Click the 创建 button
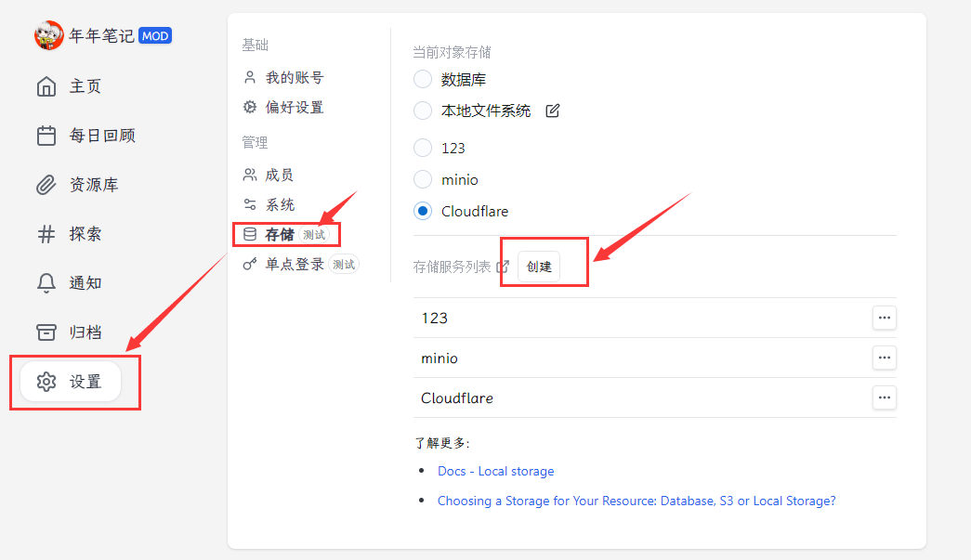The image size is (971, 560). click(539, 267)
